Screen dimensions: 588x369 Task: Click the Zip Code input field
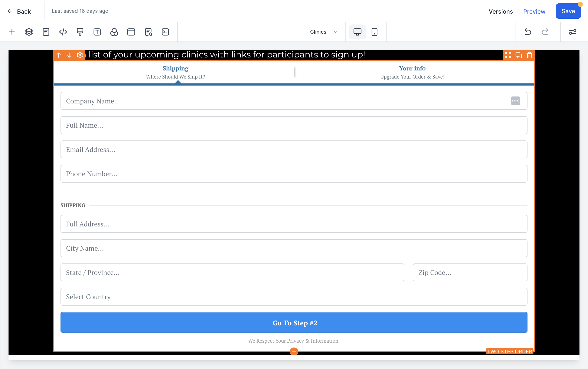click(x=470, y=272)
